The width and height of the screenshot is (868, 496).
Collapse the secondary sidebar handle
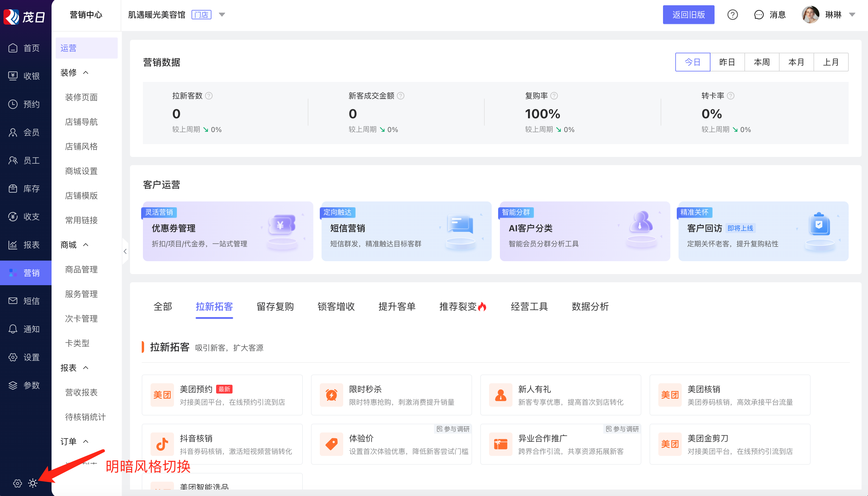click(125, 251)
